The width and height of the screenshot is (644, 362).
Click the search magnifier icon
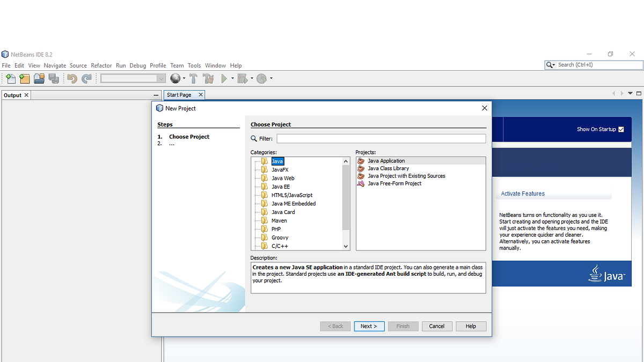pyautogui.click(x=550, y=65)
